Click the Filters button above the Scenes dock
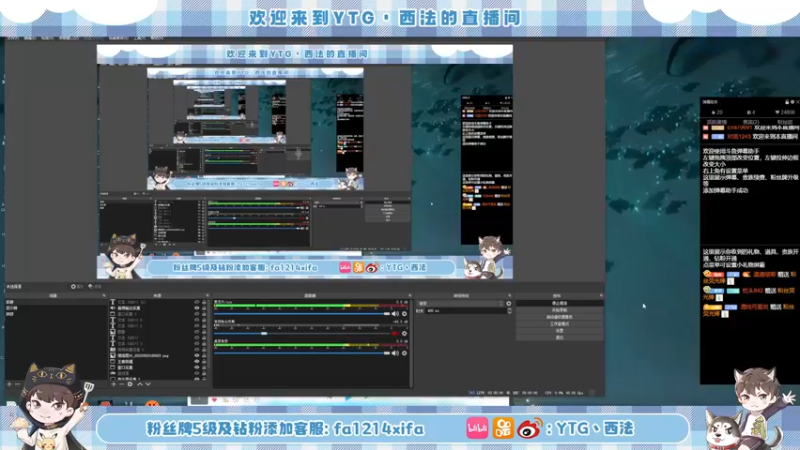Image resolution: width=800 pixels, height=450 pixels. 95,287
